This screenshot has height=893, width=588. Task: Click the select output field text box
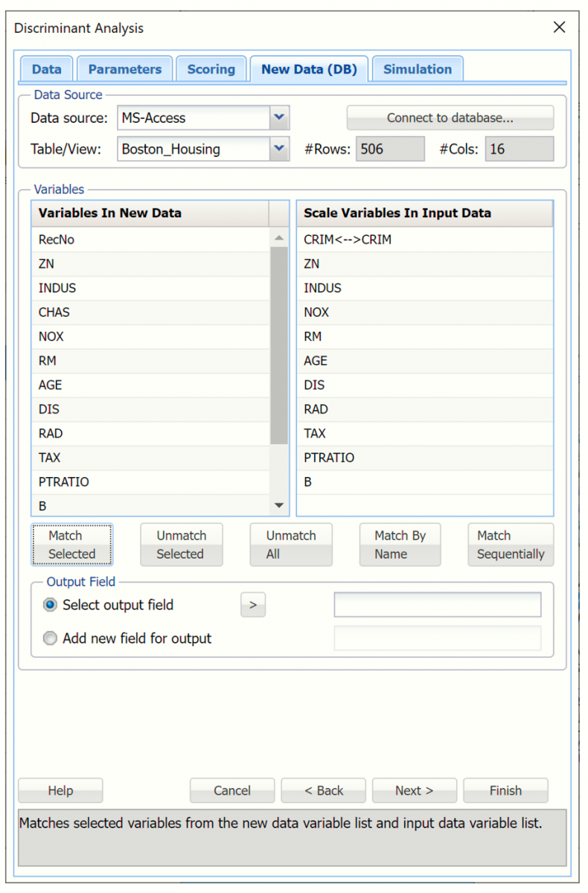coord(437,605)
